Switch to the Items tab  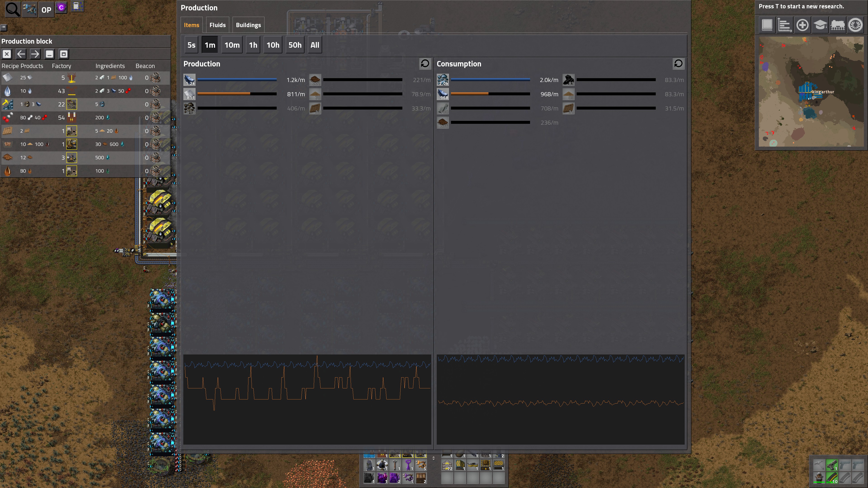191,25
